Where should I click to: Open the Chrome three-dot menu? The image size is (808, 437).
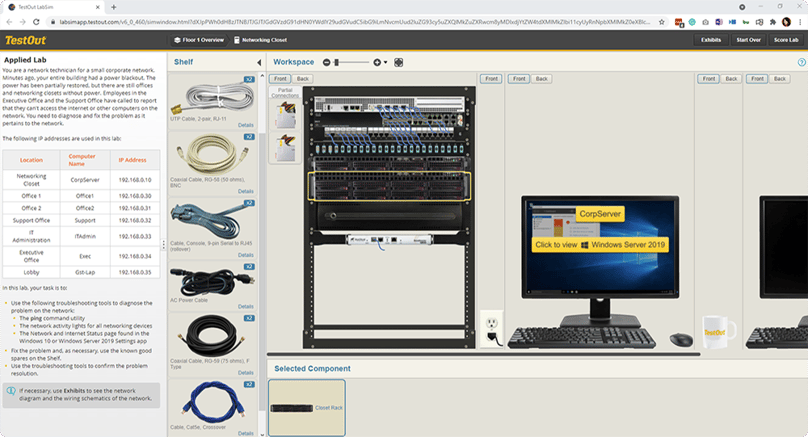(x=801, y=22)
